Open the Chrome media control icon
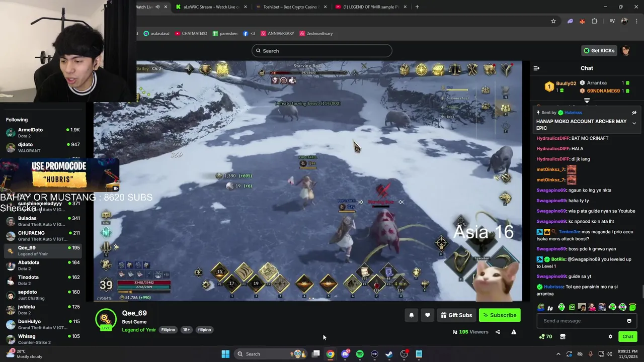Viewport: 644px width, 362px height. [x=612, y=21]
